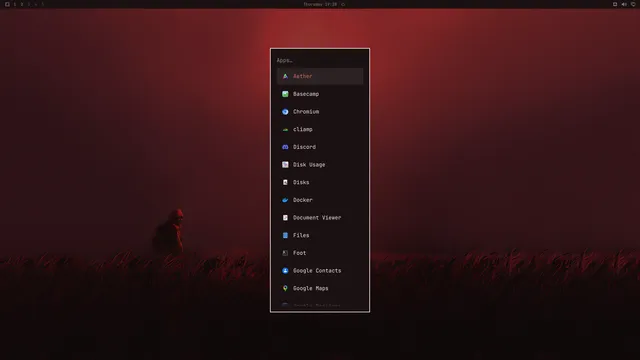The width and height of the screenshot is (640, 360).
Task: Start Docker using the whale icon
Action: coord(285,200)
